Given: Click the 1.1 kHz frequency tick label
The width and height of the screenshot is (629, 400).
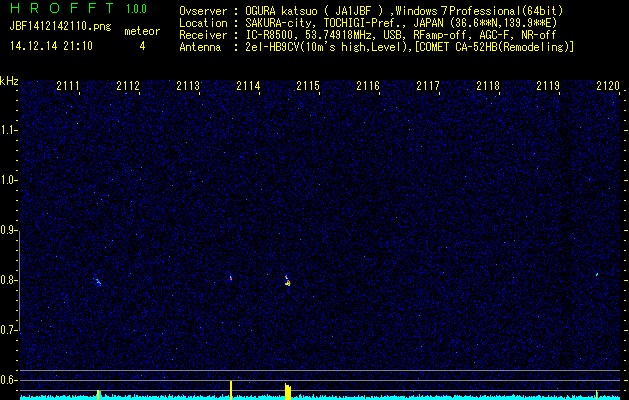Looking at the screenshot, I should pyautogui.click(x=7, y=130).
